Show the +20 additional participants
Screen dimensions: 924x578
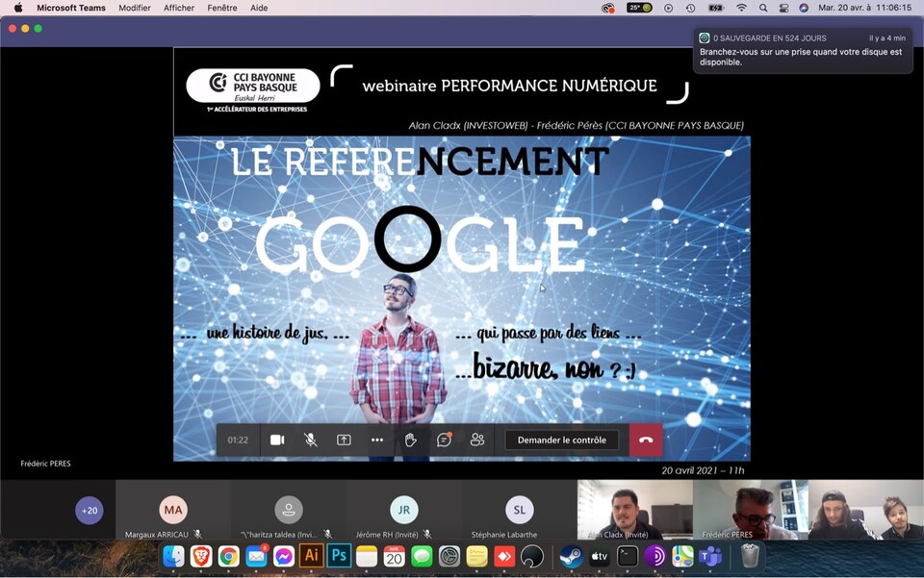coord(90,511)
